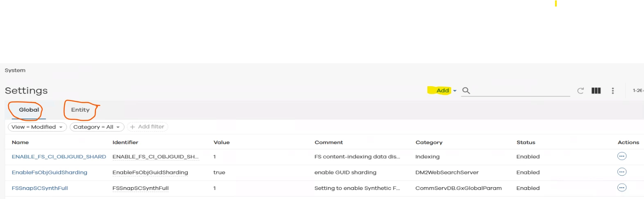This screenshot has height=199, width=644.
Task: Switch to the Global tab
Action: [x=29, y=110]
